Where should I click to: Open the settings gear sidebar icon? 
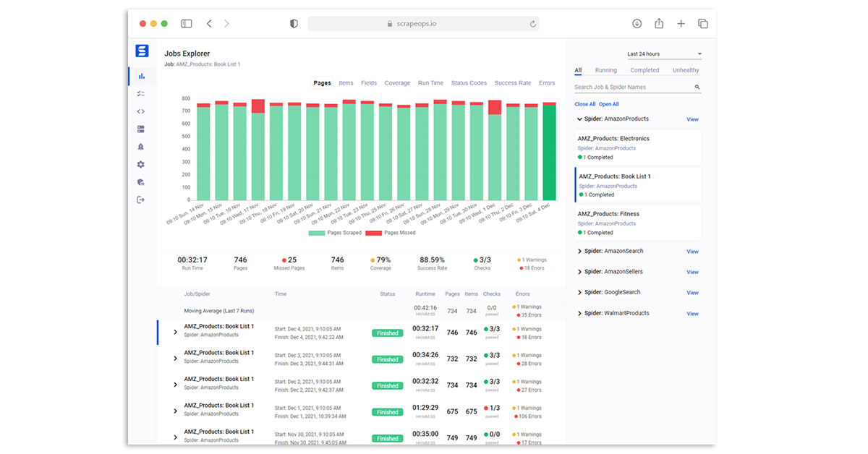(x=141, y=165)
